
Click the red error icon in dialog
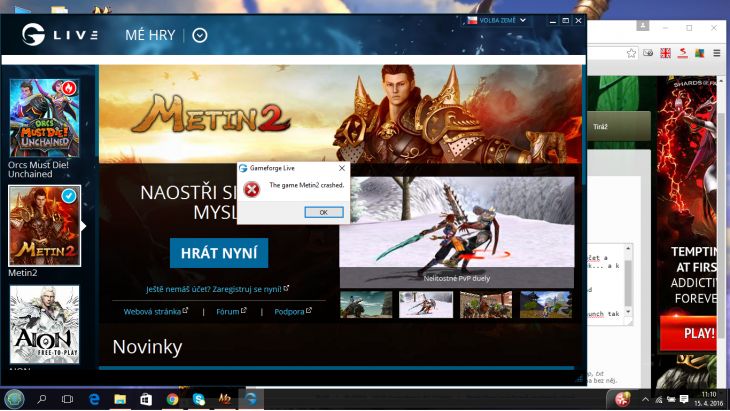[252, 189]
